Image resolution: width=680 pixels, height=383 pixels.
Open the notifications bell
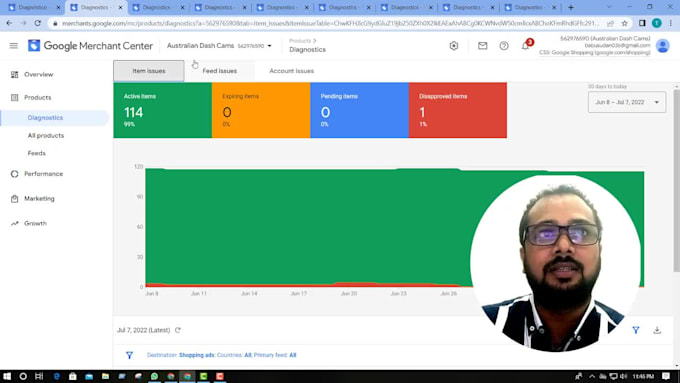(x=525, y=46)
